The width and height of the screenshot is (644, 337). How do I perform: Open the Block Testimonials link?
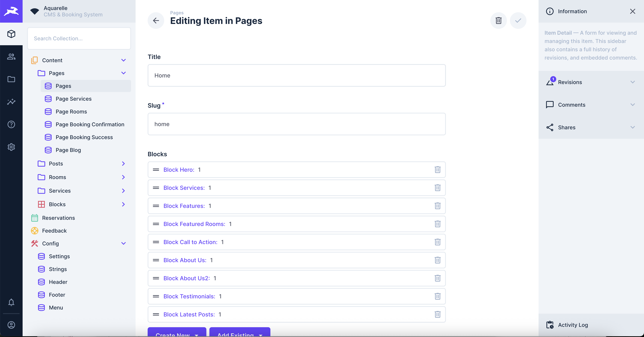pos(189,296)
